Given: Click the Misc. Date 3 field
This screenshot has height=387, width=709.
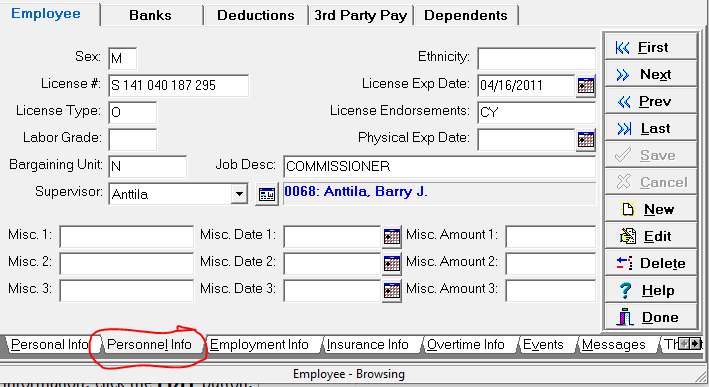Looking at the screenshot, I should point(332,291).
